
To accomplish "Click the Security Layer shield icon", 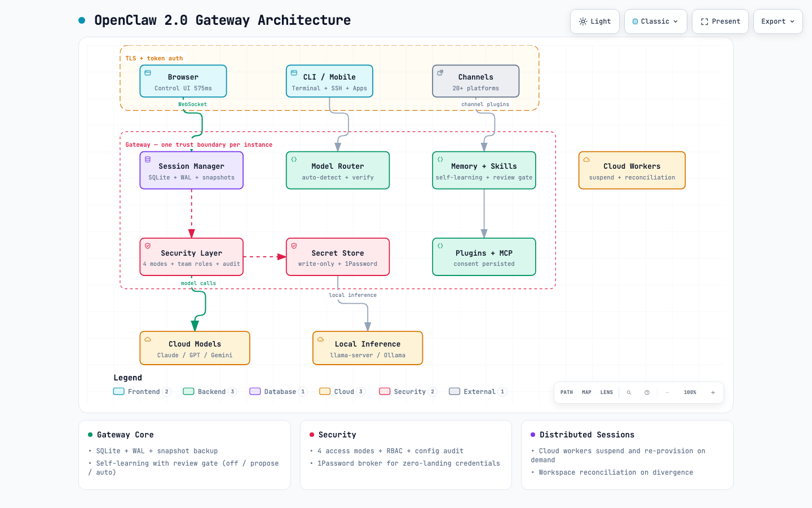I will [x=148, y=246].
